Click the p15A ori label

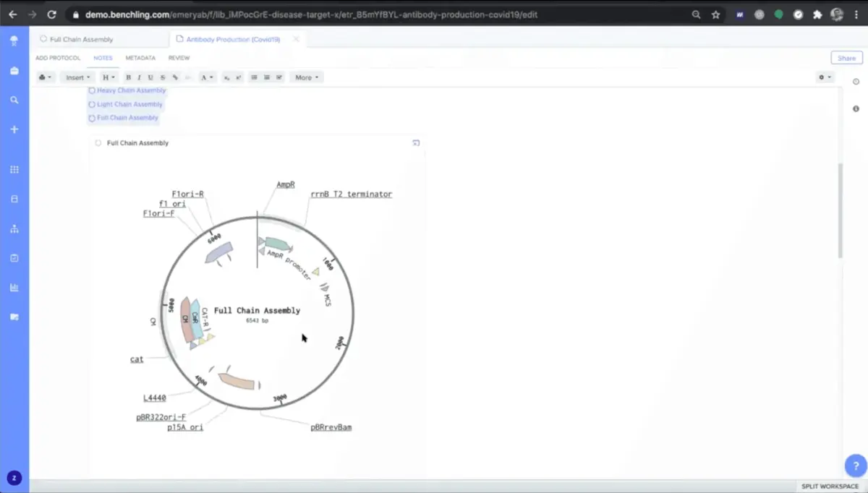[185, 427]
